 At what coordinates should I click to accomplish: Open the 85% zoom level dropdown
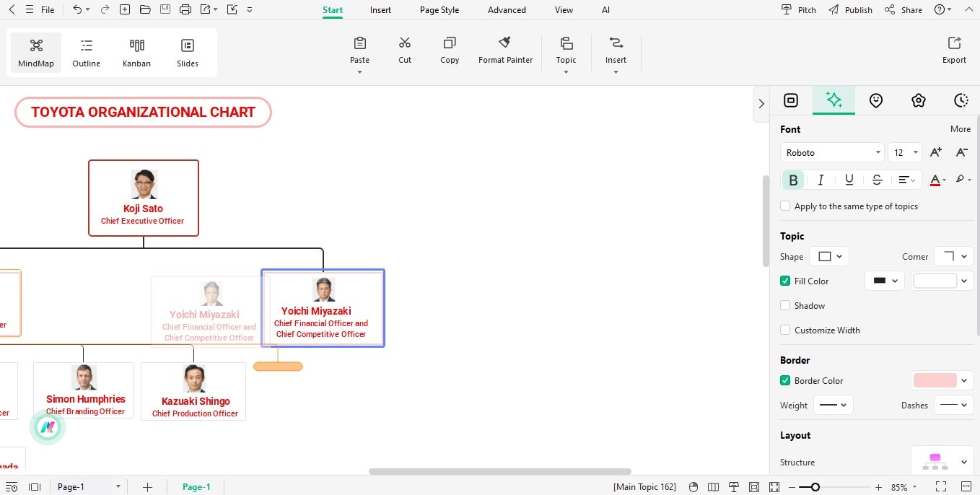904,487
